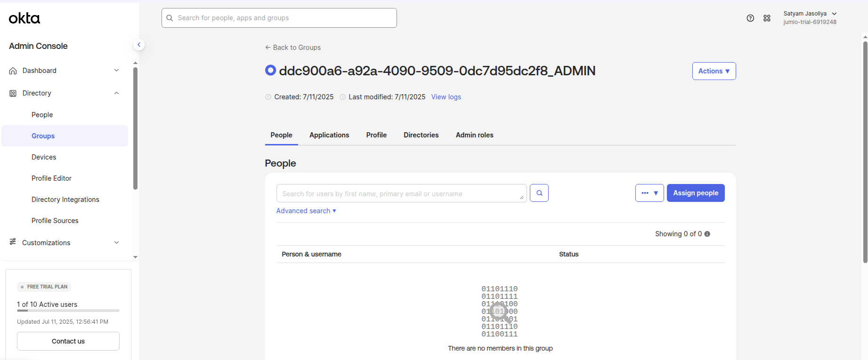
Task: Click the Directory book icon
Action: point(13,93)
